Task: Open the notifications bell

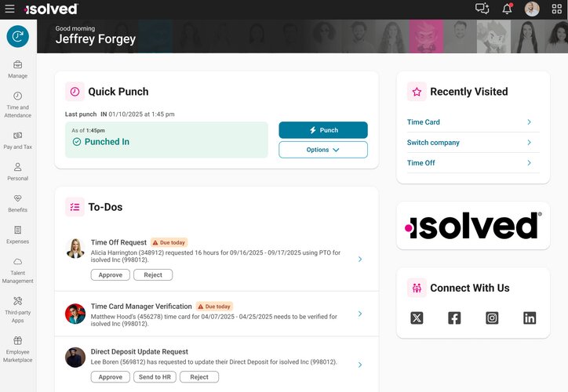Action: click(x=507, y=9)
